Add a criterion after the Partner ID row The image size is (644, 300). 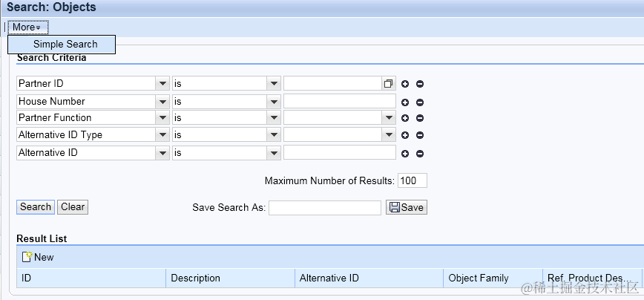(405, 84)
